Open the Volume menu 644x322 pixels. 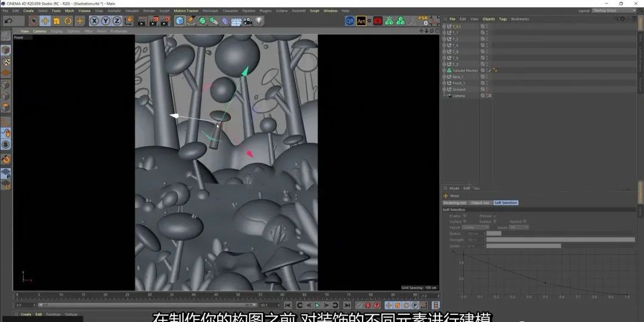[x=84, y=11]
